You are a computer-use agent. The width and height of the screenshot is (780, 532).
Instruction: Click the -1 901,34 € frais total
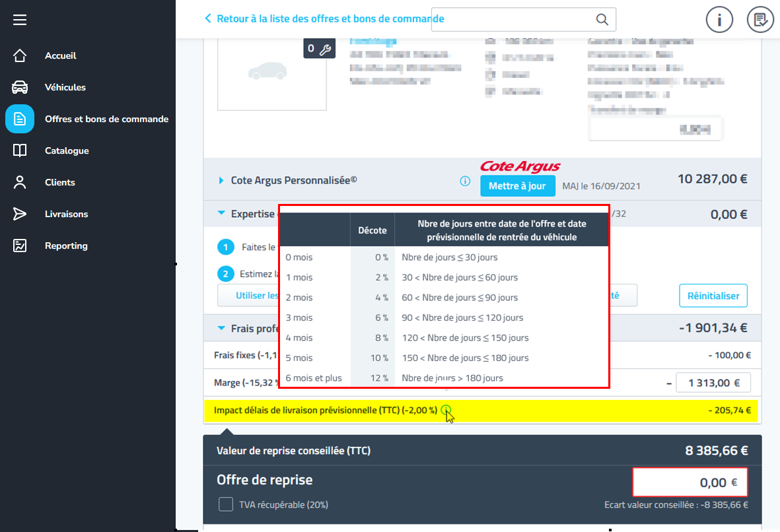713,327
